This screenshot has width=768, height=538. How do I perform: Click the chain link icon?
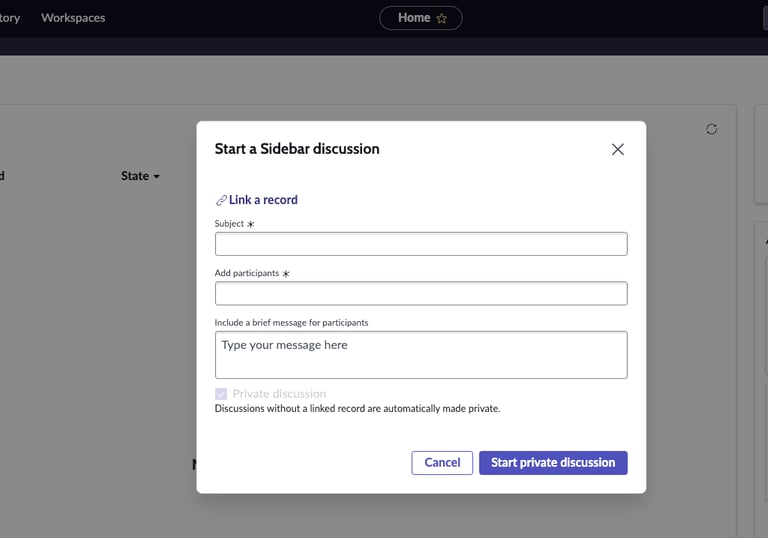click(x=221, y=200)
